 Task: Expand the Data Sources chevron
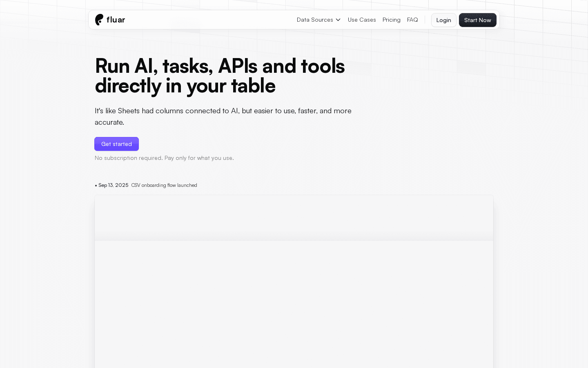pos(338,20)
